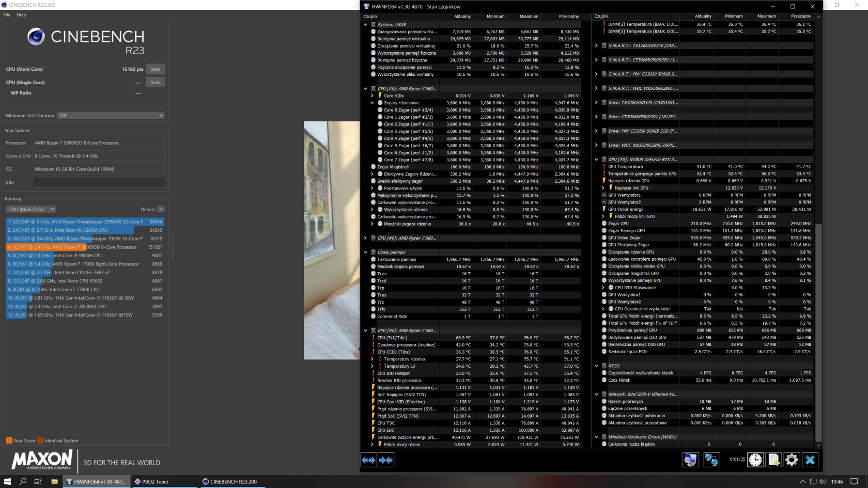Open the Help menu in Cinebench

[x=21, y=14]
